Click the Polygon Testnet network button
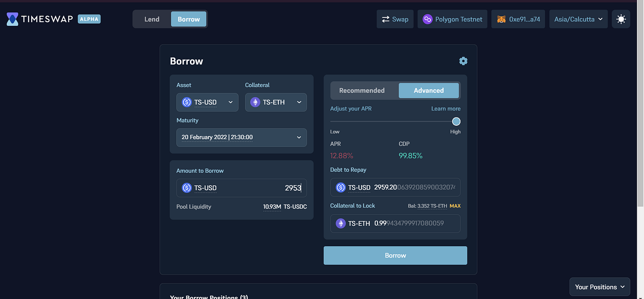 click(452, 19)
